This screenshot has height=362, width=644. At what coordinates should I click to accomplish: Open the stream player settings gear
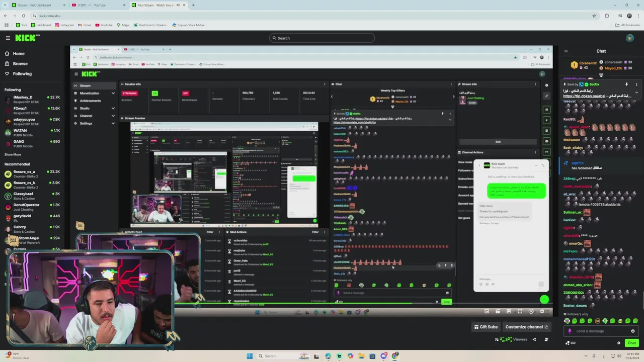(x=542, y=312)
